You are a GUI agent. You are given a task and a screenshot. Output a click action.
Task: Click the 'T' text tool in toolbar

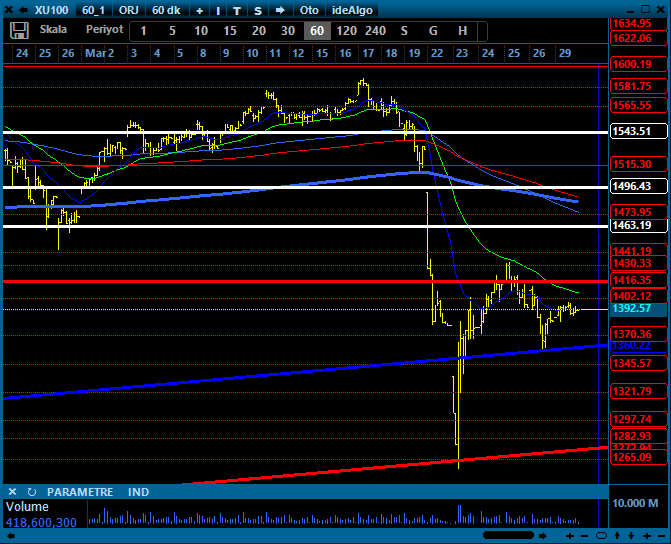pos(237,11)
